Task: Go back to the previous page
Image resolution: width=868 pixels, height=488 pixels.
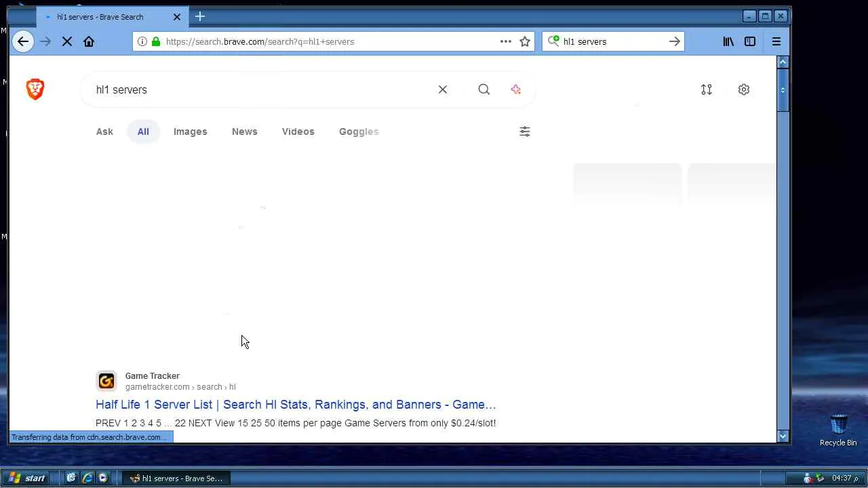Action: pos(23,41)
